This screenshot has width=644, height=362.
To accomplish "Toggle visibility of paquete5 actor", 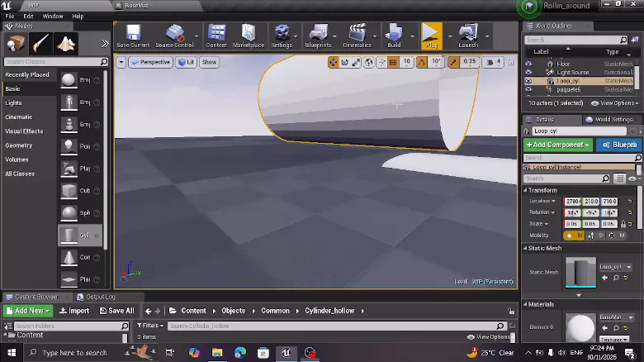I will [528, 89].
